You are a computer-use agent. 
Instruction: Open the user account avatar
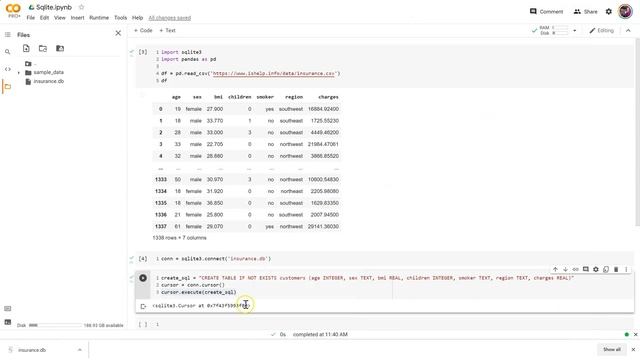click(625, 11)
